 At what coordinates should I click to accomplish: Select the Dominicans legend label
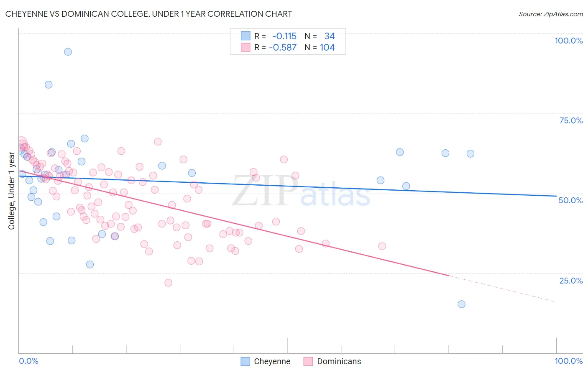click(x=339, y=361)
